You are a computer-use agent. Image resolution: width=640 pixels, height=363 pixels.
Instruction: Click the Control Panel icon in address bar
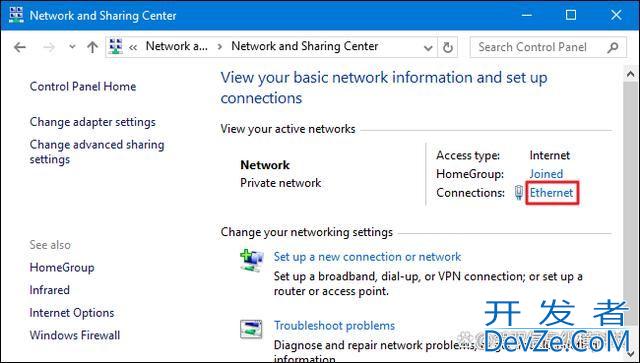[x=116, y=47]
